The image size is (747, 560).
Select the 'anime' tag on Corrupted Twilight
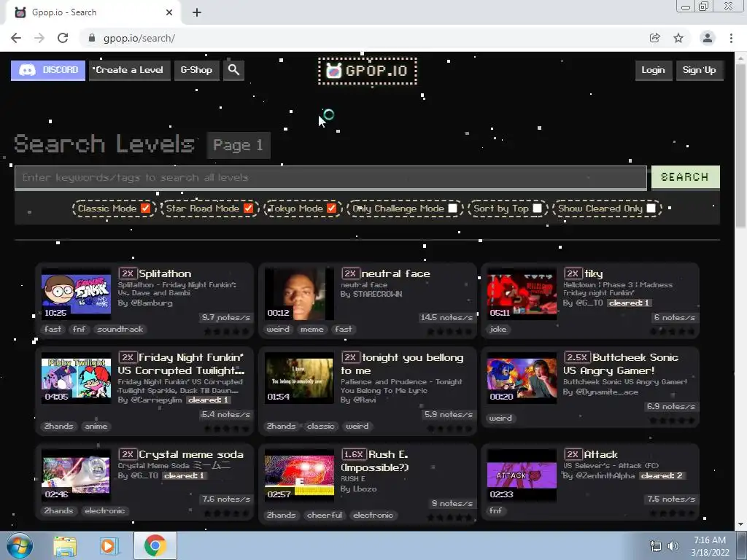click(96, 426)
